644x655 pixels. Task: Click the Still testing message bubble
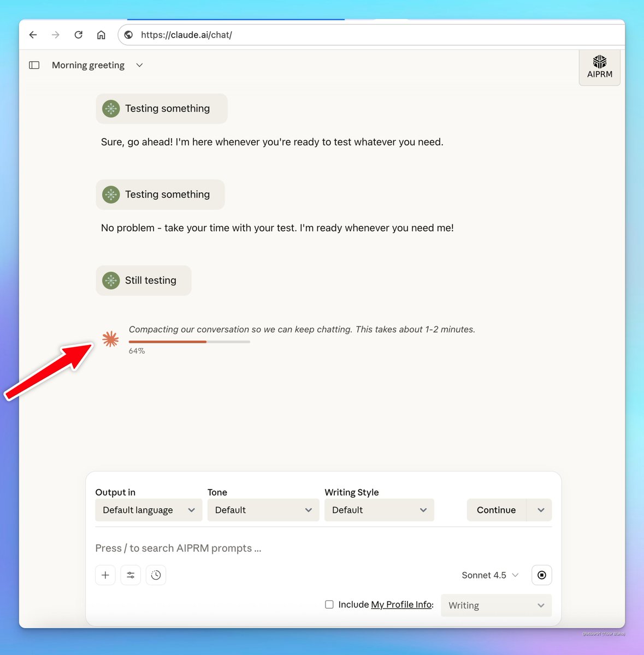coord(144,281)
